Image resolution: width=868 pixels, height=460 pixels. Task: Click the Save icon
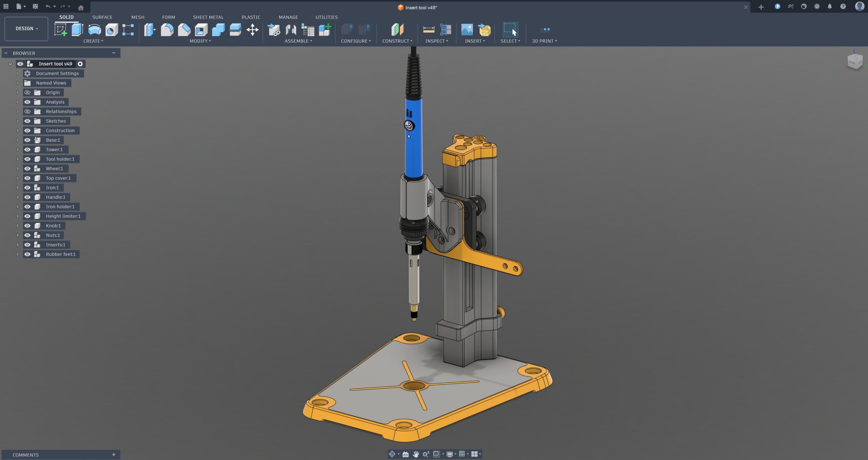point(35,6)
